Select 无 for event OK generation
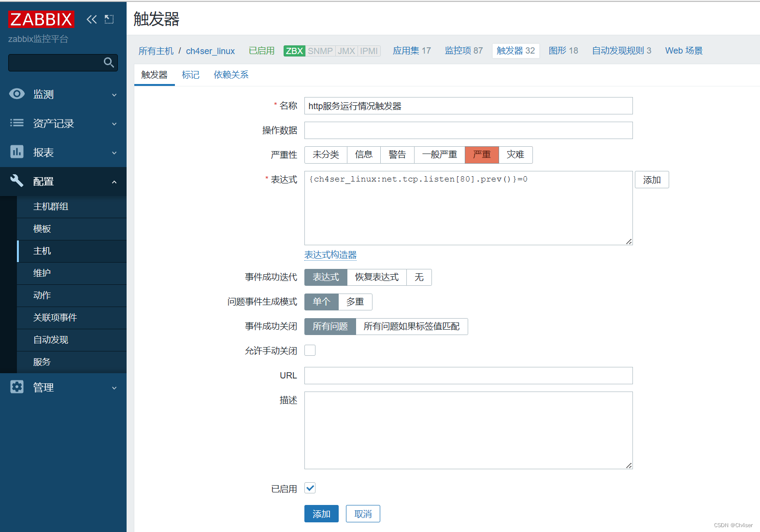760x532 pixels. (419, 277)
